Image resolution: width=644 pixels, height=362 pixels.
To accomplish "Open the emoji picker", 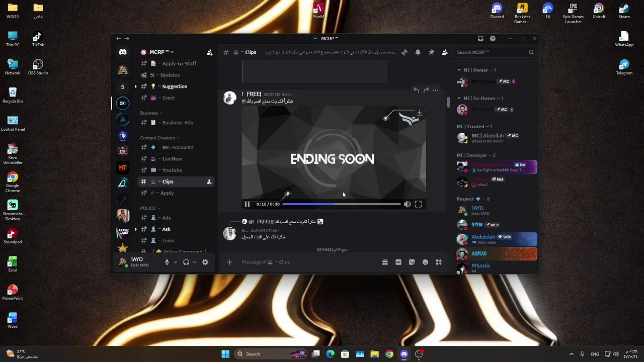I will tap(425, 262).
